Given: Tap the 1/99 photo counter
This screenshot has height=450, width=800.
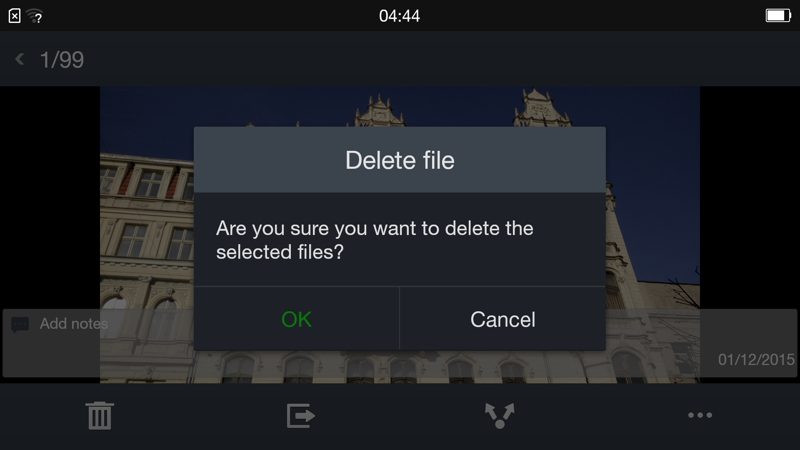Looking at the screenshot, I should point(62,60).
